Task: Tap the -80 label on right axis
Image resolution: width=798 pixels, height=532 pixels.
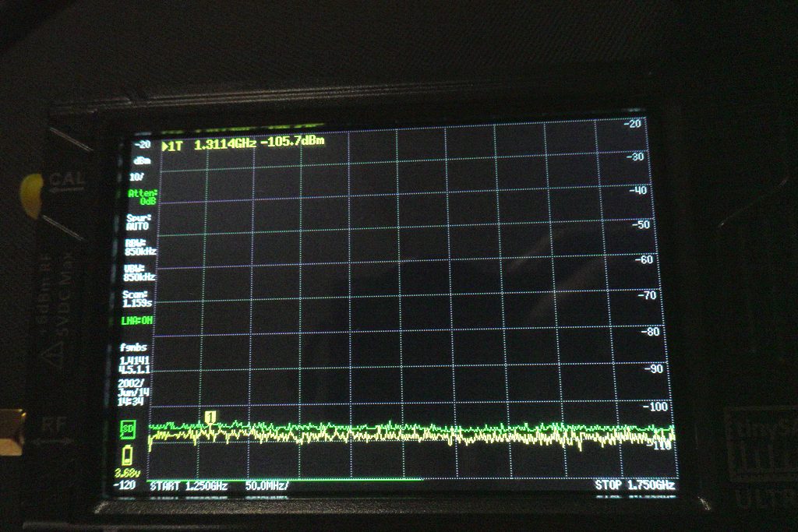Action: (649, 332)
